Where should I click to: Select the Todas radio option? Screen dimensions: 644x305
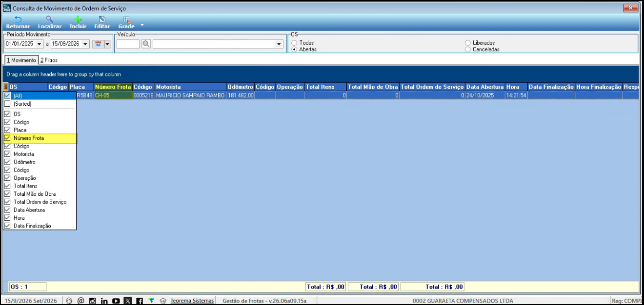pos(294,43)
